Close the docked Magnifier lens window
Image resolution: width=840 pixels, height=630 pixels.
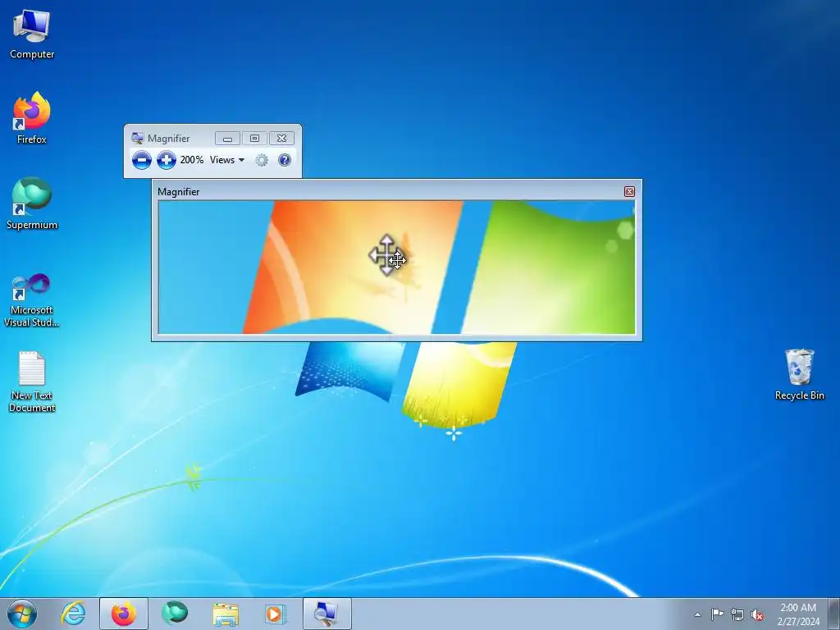(x=629, y=191)
